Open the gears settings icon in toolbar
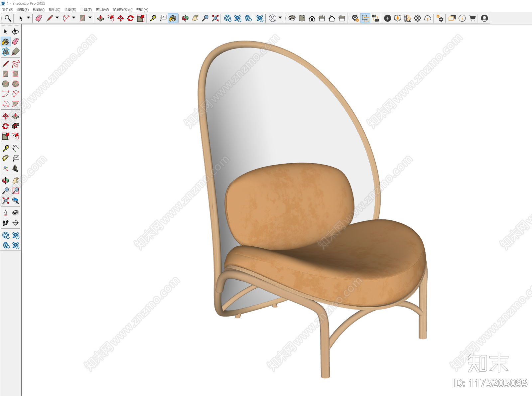The width and height of the screenshot is (532, 396). click(x=440, y=18)
